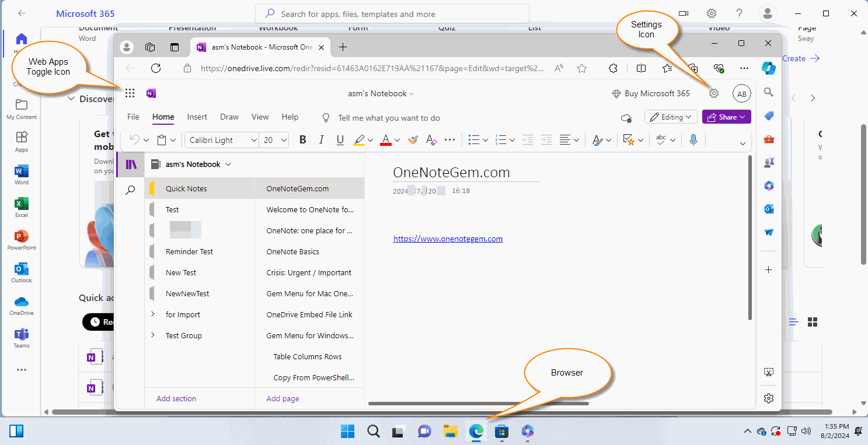Insert a numbered list

(500, 140)
